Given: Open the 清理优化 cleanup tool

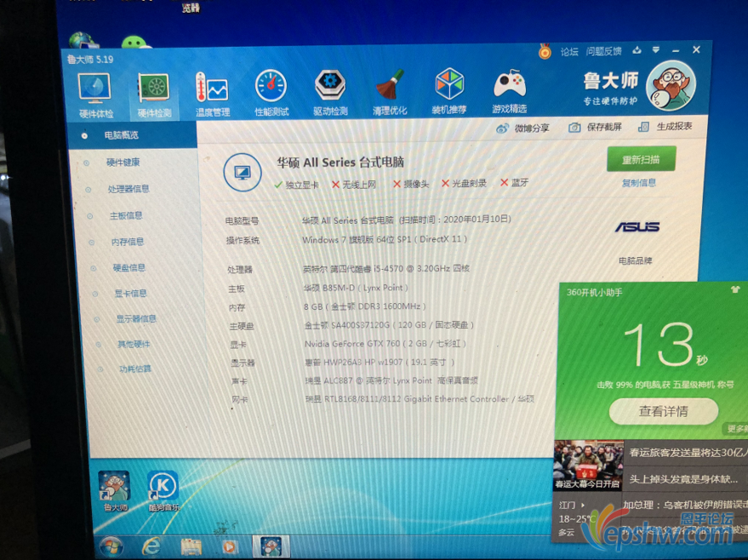Looking at the screenshot, I should click(x=389, y=93).
